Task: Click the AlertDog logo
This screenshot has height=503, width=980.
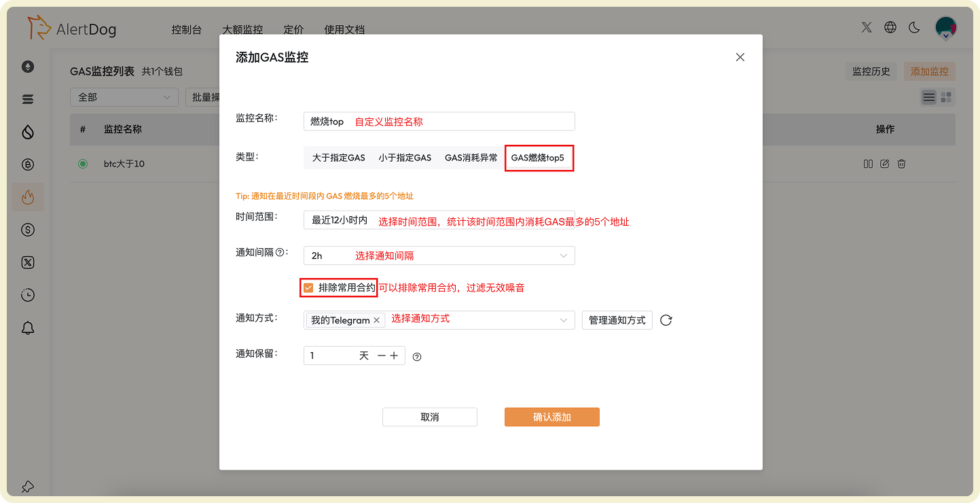Action: (73, 29)
